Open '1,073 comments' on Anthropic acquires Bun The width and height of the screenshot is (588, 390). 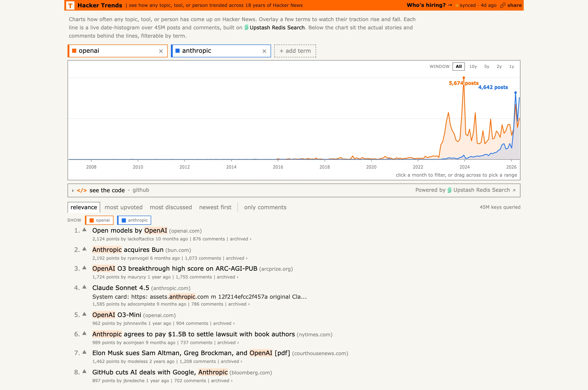click(203, 258)
